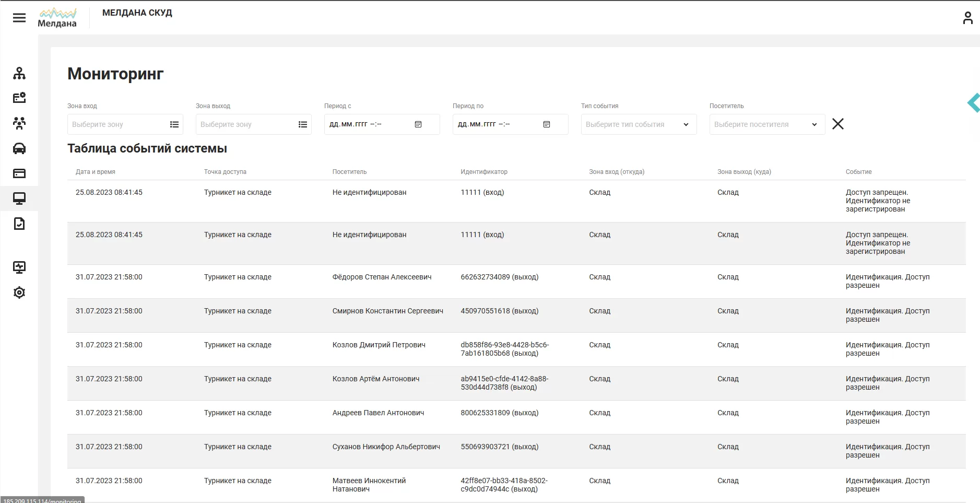Open the Период по calendar picker
The width and height of the screenshot is (980, 503).
pos(547,124)
